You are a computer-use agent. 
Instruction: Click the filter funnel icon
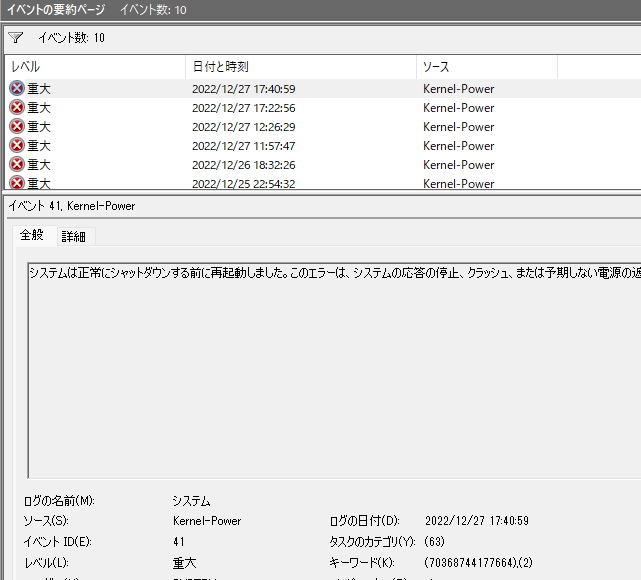tap(16, 38)
